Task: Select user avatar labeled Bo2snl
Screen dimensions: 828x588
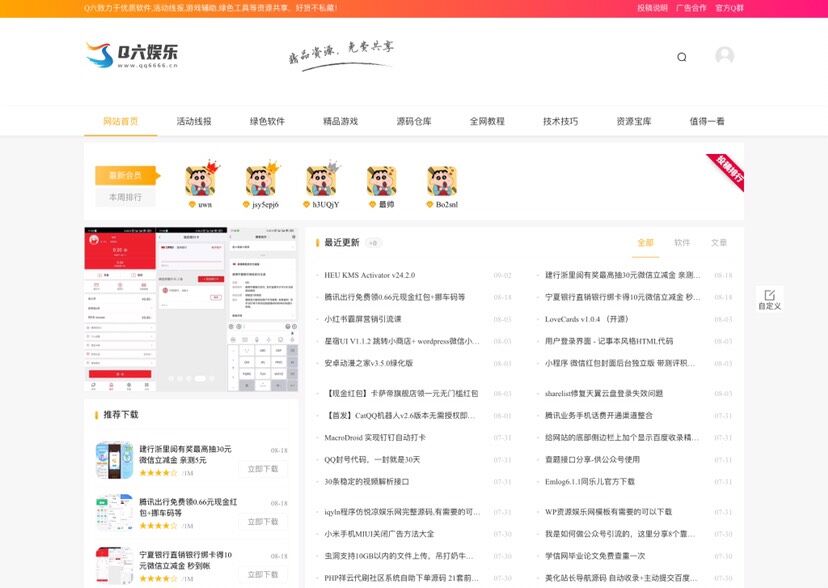Action: tap(443, 181)
